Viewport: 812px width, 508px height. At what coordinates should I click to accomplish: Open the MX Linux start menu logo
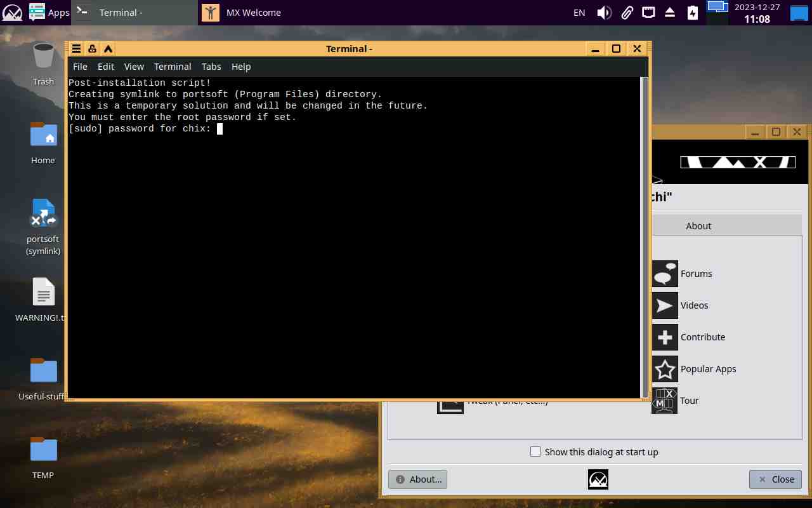12,12
